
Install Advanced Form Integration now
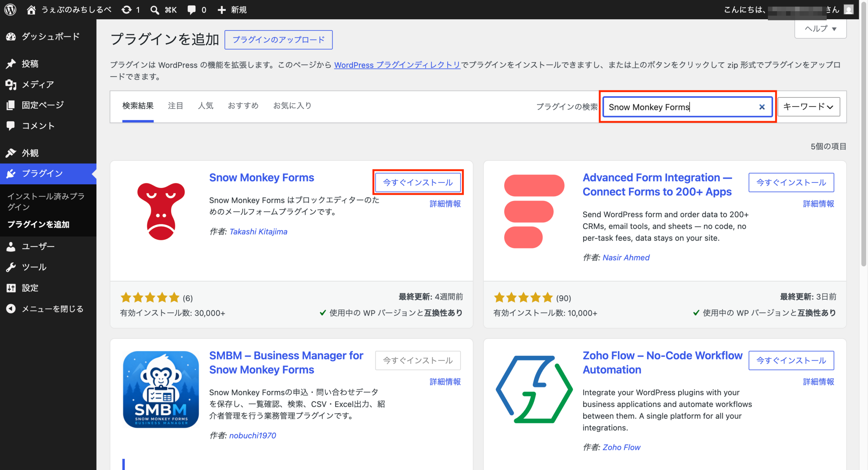point(791,183)
